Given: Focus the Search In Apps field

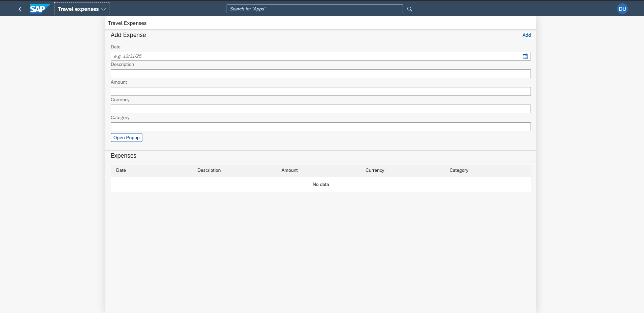Looking at the screenshot, I should point(314,9).
